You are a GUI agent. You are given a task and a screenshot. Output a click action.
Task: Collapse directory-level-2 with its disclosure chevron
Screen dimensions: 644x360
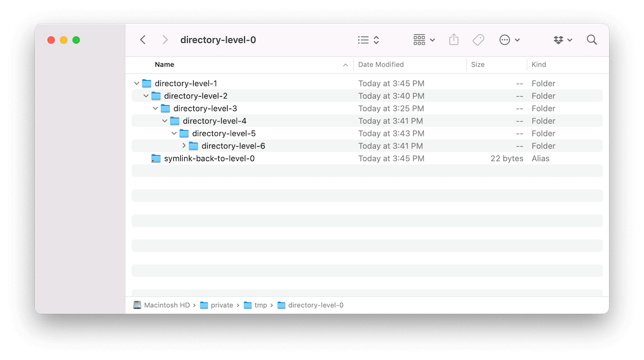coord(146,96)
